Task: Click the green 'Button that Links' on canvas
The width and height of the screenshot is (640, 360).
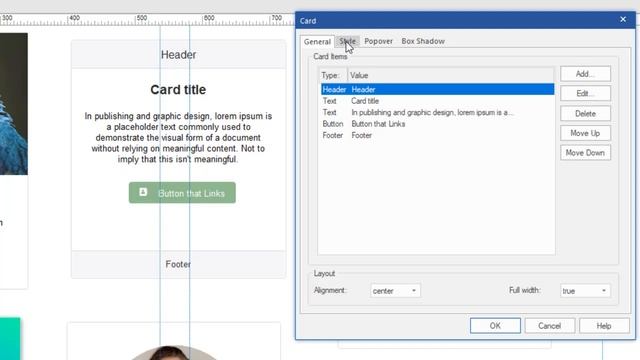Action: pos(182,193)
